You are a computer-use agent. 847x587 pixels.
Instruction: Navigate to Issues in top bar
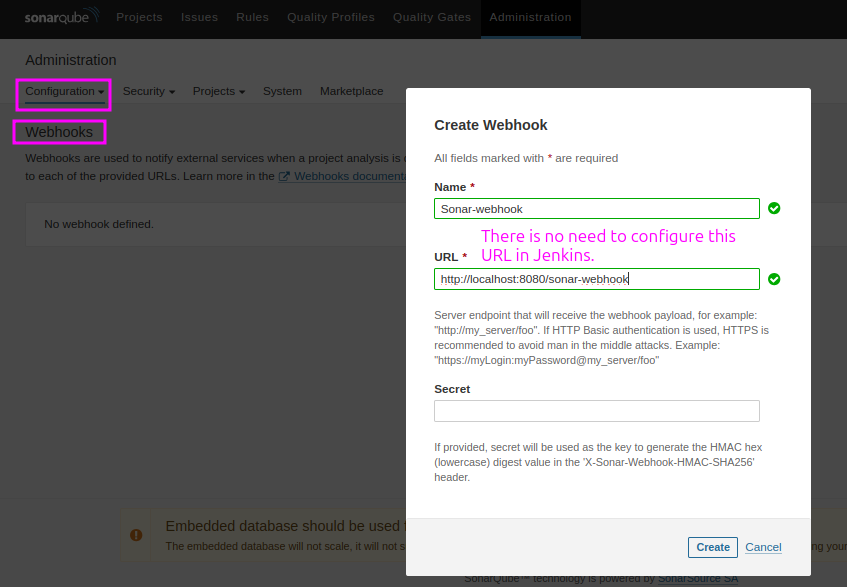point(199,17)
